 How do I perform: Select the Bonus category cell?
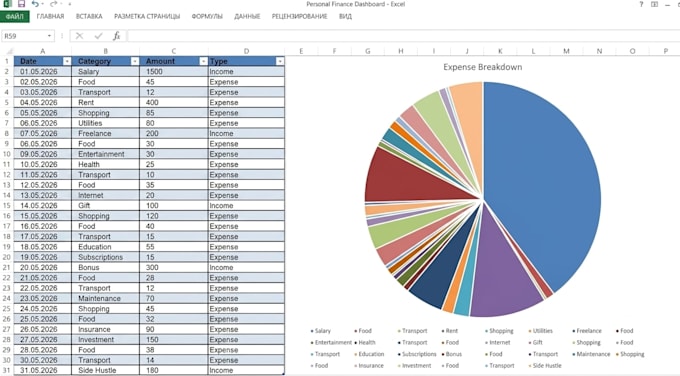pyautogui.click(x=105, y=268)
